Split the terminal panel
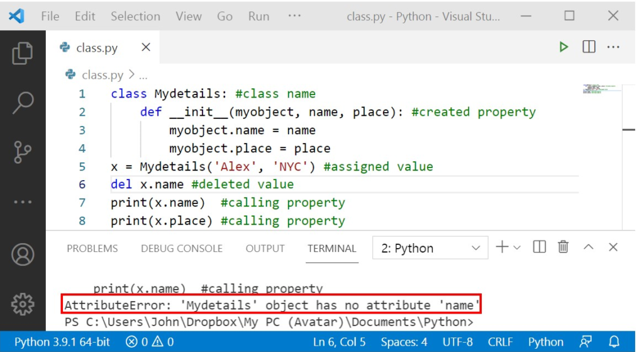 (x=539, y=247)
